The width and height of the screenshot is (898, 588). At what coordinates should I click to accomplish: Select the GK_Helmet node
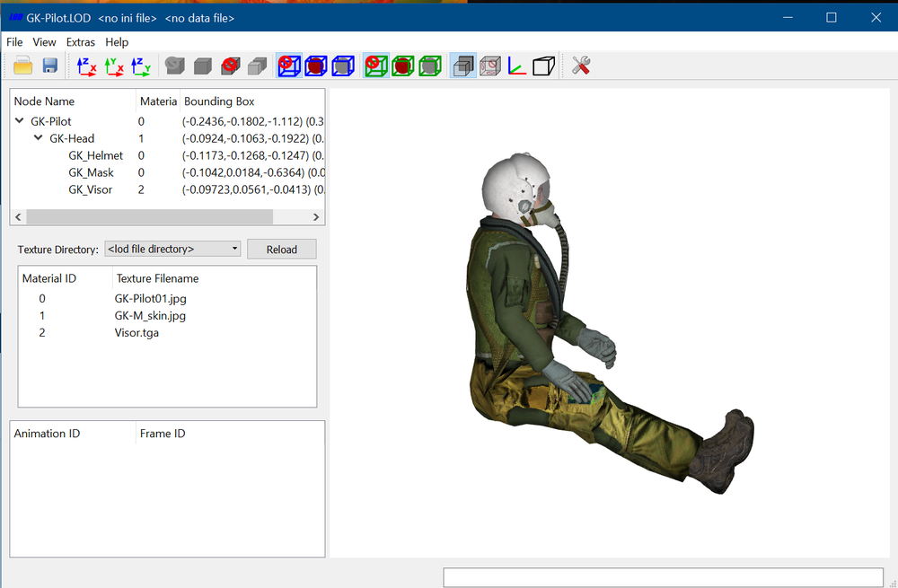pos(96,155)
